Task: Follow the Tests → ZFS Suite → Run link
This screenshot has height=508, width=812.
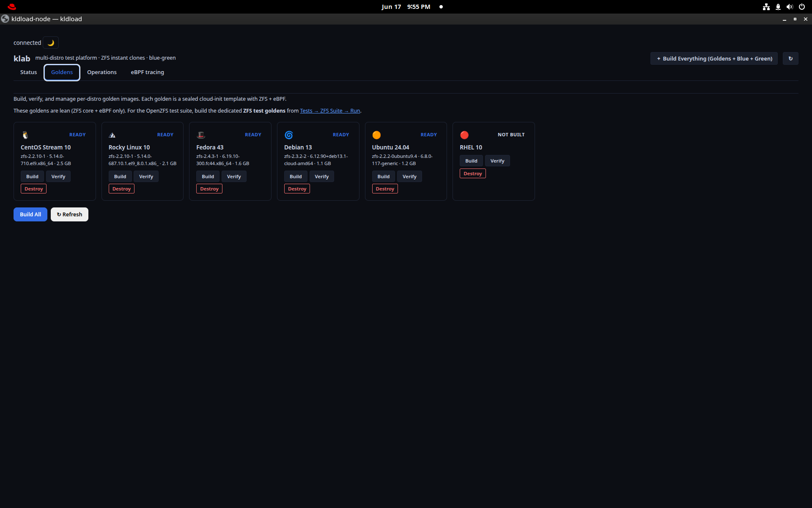Action: point(330,111)
